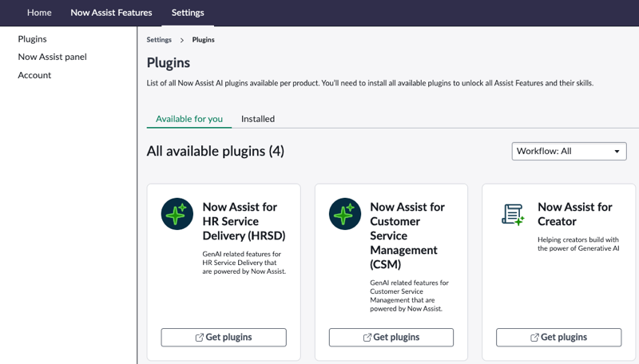Click 'GenAI related features for HR Service Delivery' text
Screen dimensions: 639x364
pyautogui.click(x=244, y=263)
